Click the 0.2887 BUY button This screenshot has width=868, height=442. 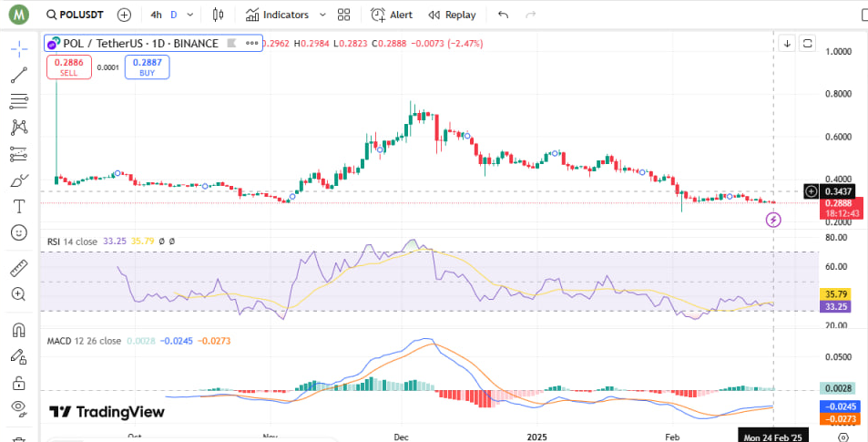[x=148, y=67]
